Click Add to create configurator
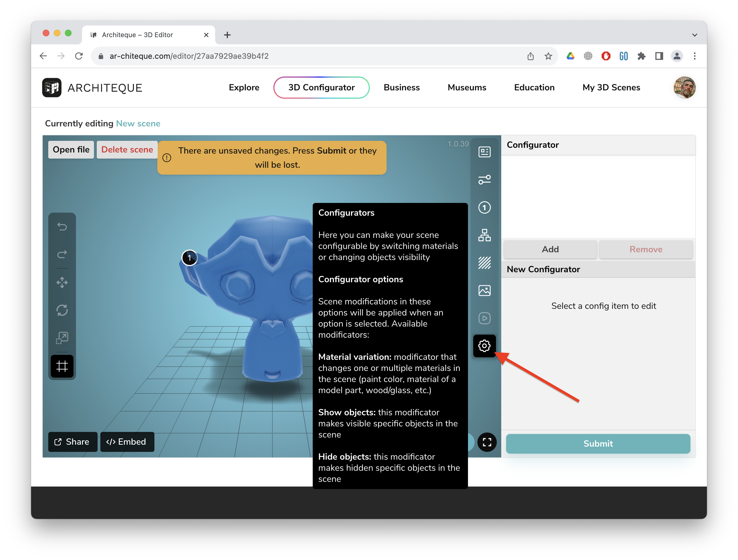The width and height of the screenshot is (738, 560). point(550,250)
